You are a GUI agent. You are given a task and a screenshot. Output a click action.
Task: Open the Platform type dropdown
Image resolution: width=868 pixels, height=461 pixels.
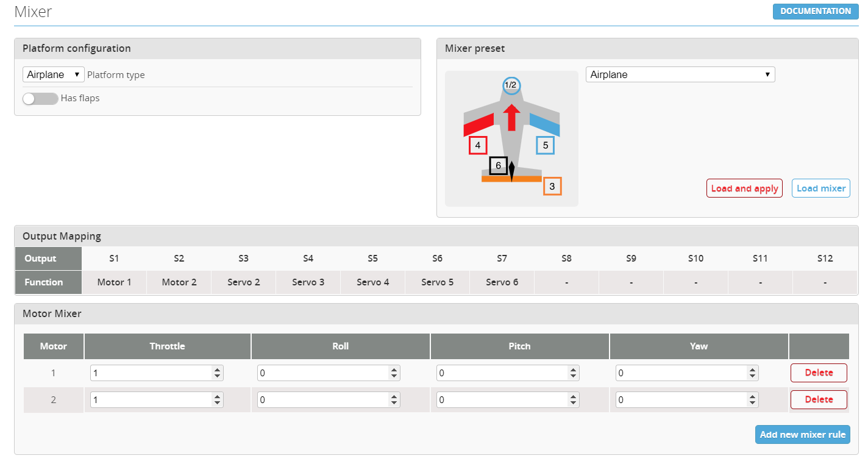(53, 74)
